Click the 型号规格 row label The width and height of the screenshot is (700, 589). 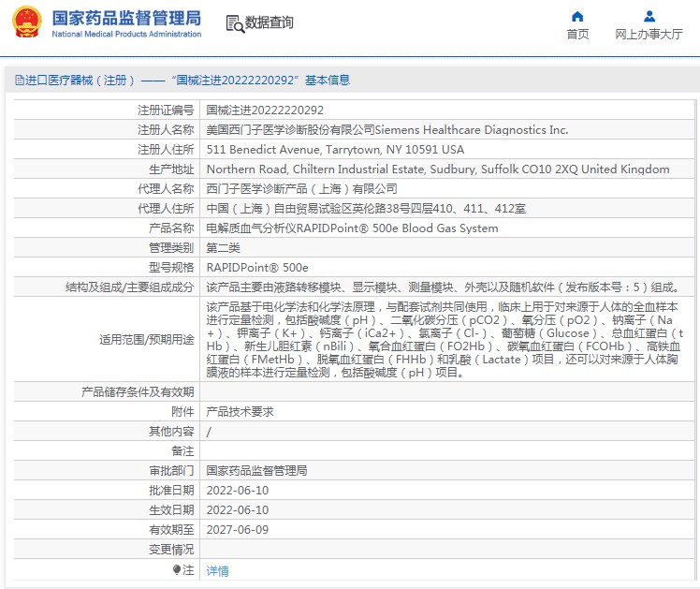tap(171, 268)
